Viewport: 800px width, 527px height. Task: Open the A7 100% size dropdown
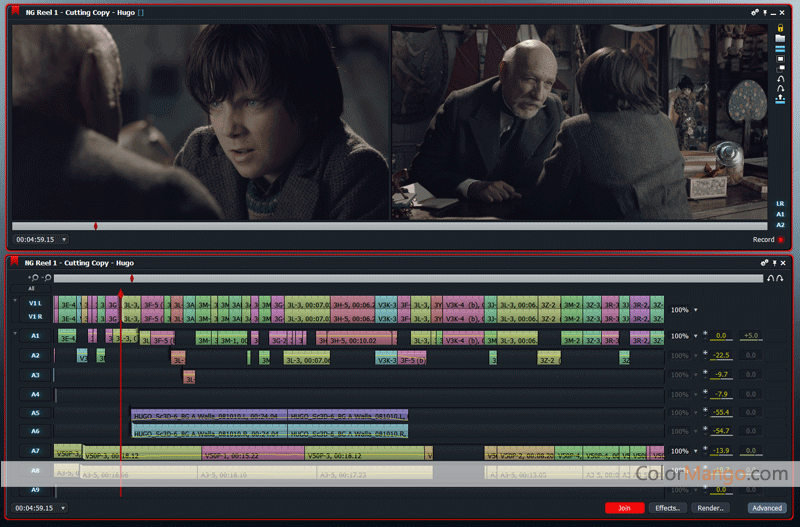[x=695, y=451]
